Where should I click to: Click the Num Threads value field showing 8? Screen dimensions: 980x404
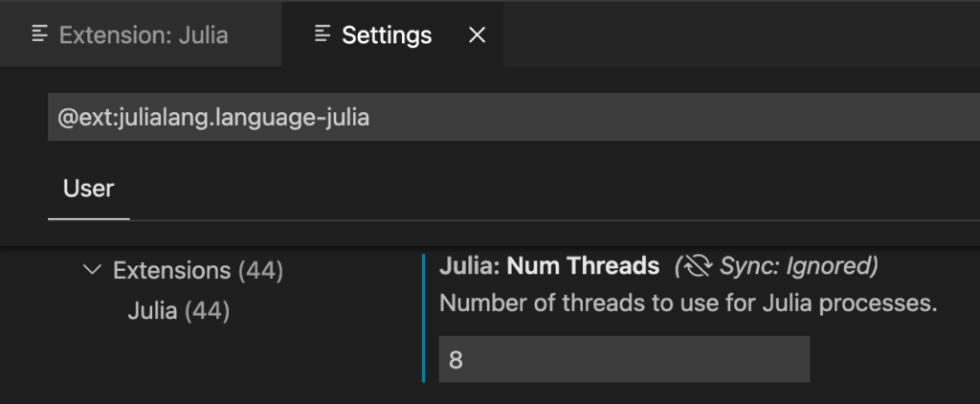(624, 359)
